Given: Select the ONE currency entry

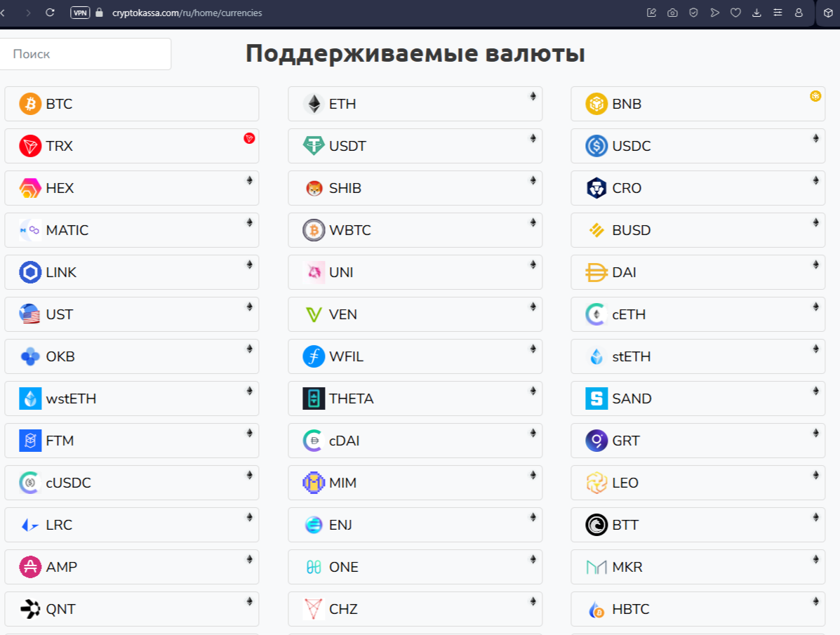Looking at the screenshot, I should click(x=415, y=567).
